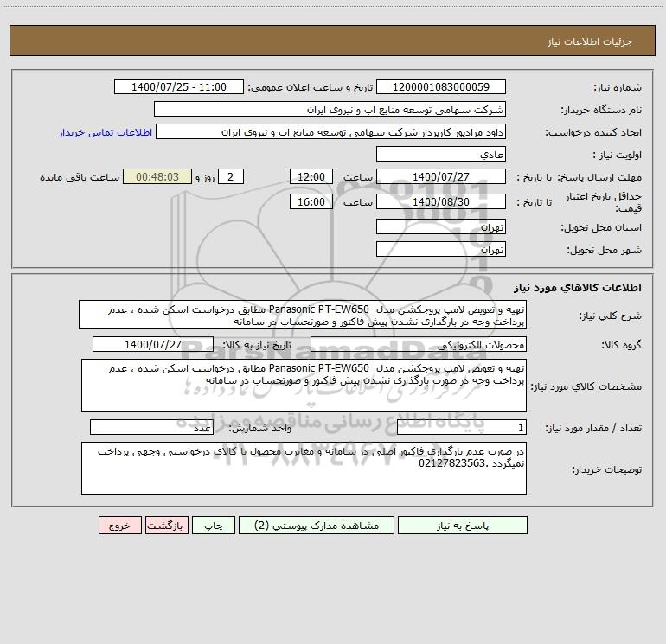Click the اولویت نیاز field عادی

pyautogui.click(x=441, y=154)
